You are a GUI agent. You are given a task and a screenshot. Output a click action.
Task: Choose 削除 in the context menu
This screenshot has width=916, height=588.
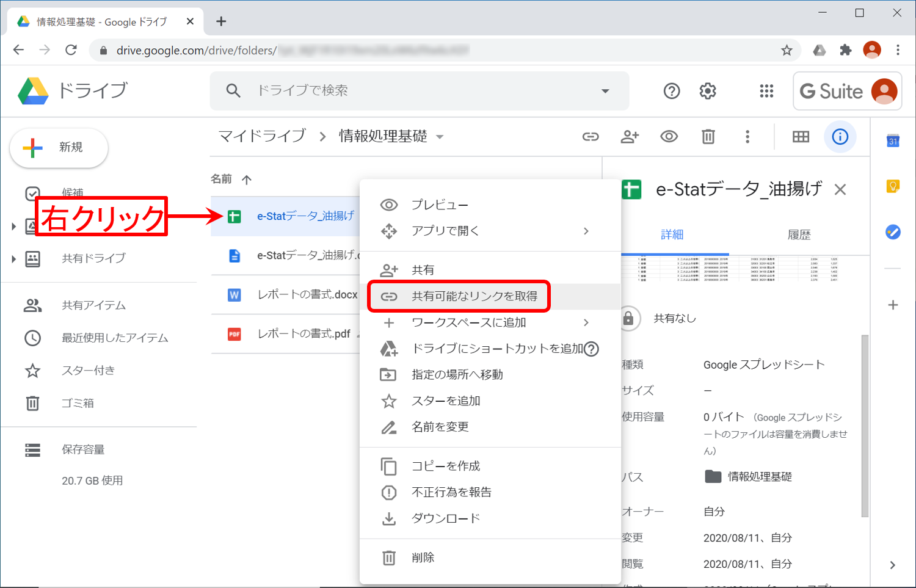490,558
